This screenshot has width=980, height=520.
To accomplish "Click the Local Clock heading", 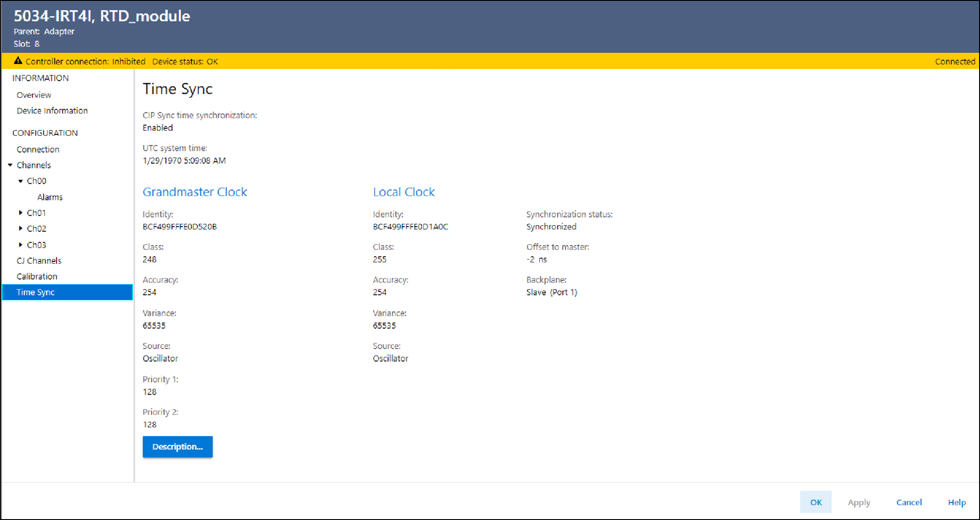I will coord(404,192).
